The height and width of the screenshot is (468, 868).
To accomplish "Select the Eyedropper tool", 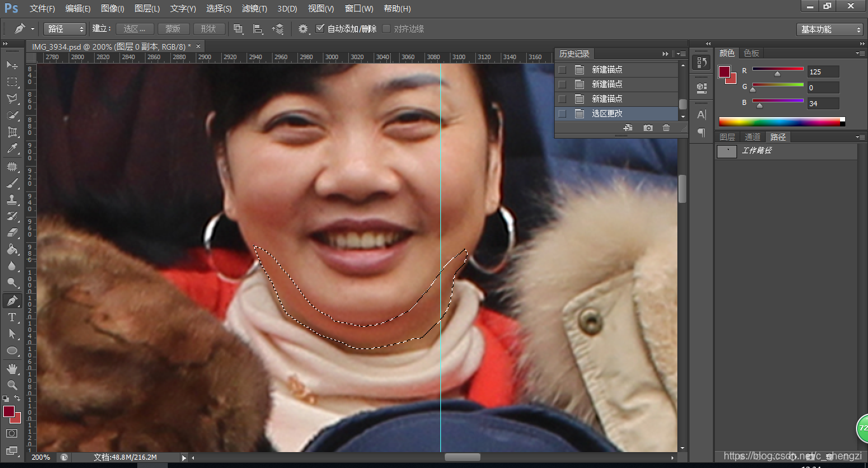I will coord(12,149).
